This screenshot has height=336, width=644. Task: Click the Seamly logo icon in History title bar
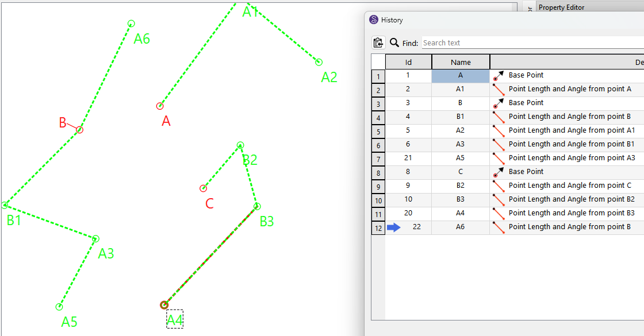[374, 20]
